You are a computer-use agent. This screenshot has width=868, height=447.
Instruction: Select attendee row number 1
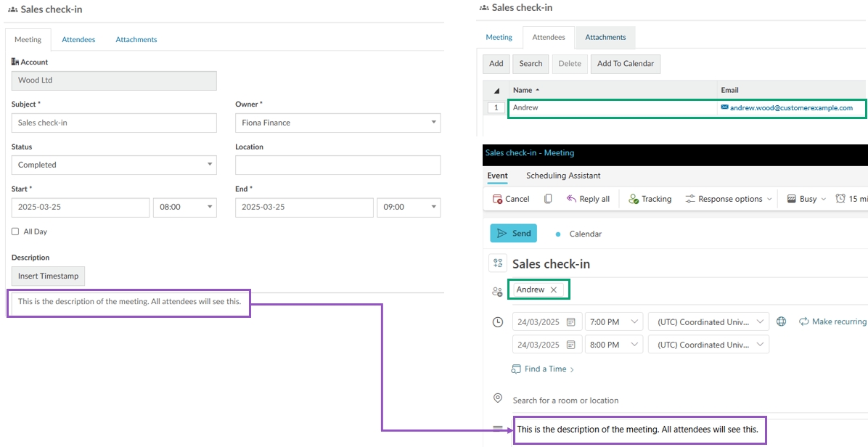[496, 107]
